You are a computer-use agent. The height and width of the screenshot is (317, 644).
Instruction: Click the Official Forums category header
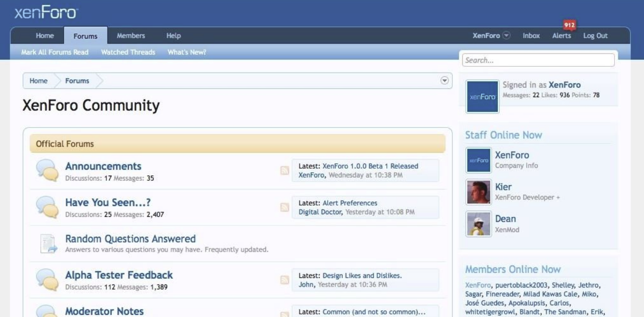click(x=238, y=144)
